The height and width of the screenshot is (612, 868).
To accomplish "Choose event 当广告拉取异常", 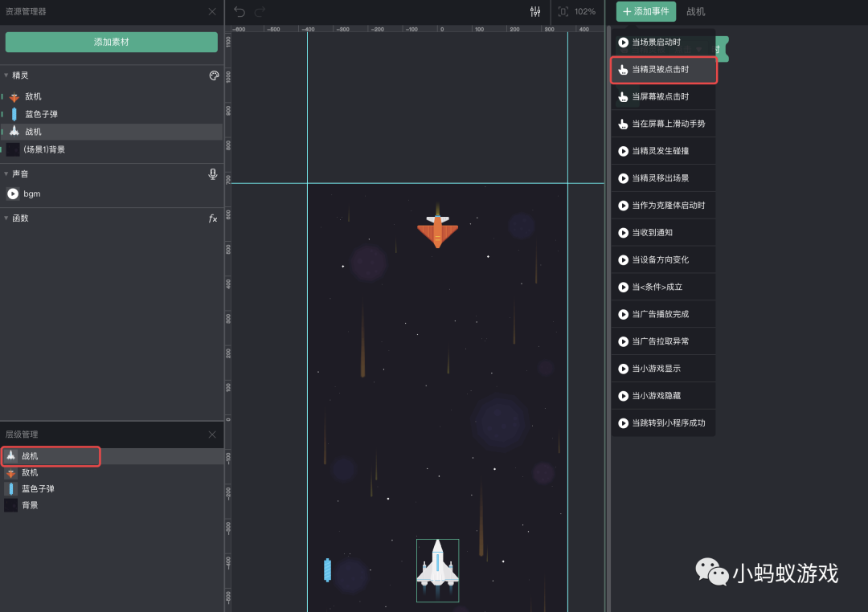I will click(x=663, y=341).
